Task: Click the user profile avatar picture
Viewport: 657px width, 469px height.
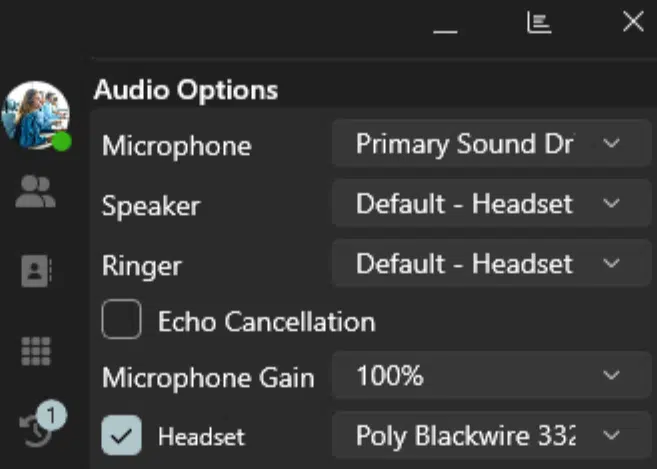Action: [35, 116]
